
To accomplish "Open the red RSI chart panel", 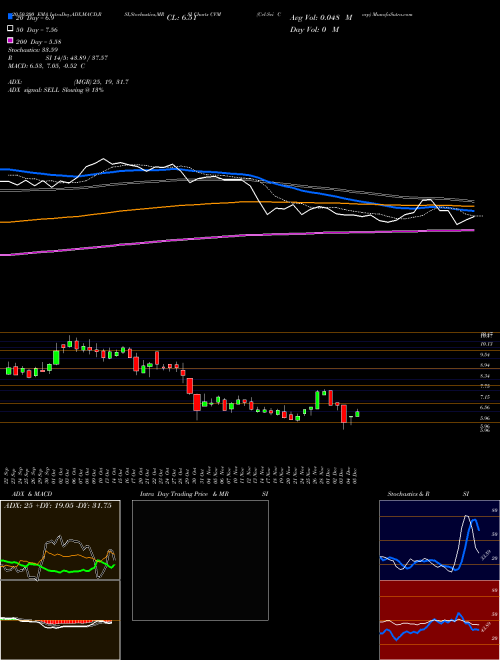I will click(x=439, y=620).
